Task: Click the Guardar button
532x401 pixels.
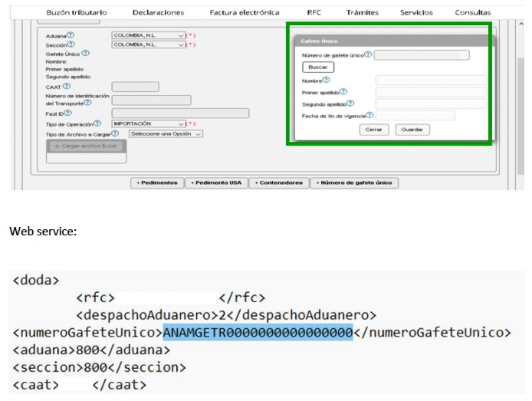Action: pyautogui.click(x=412, y=130)
